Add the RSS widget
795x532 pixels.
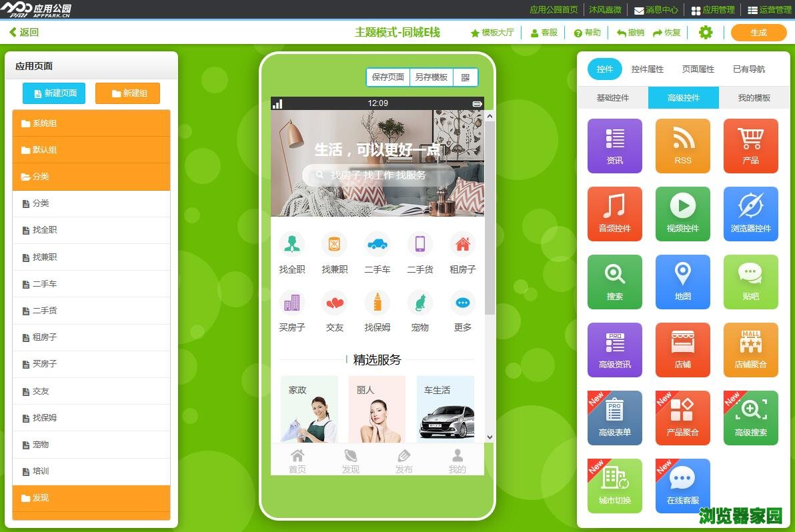click(682, 146)
